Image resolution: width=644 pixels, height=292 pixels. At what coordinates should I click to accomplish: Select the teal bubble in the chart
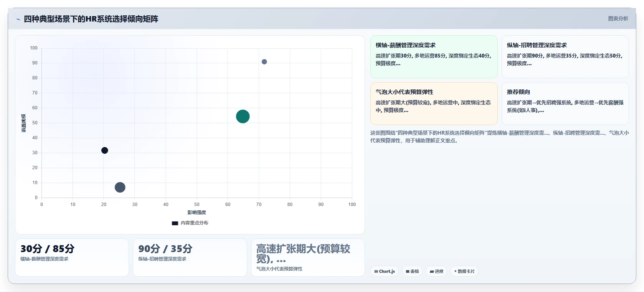pyautogui.click(x=243, y=116)
